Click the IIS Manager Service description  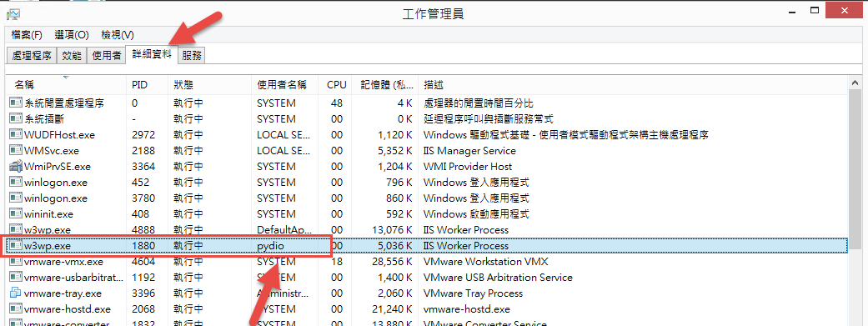[469, 151]
